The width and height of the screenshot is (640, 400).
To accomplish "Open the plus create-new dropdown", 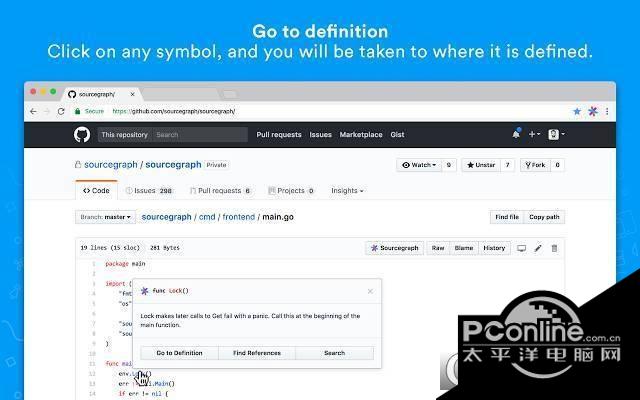I will 534,134.
